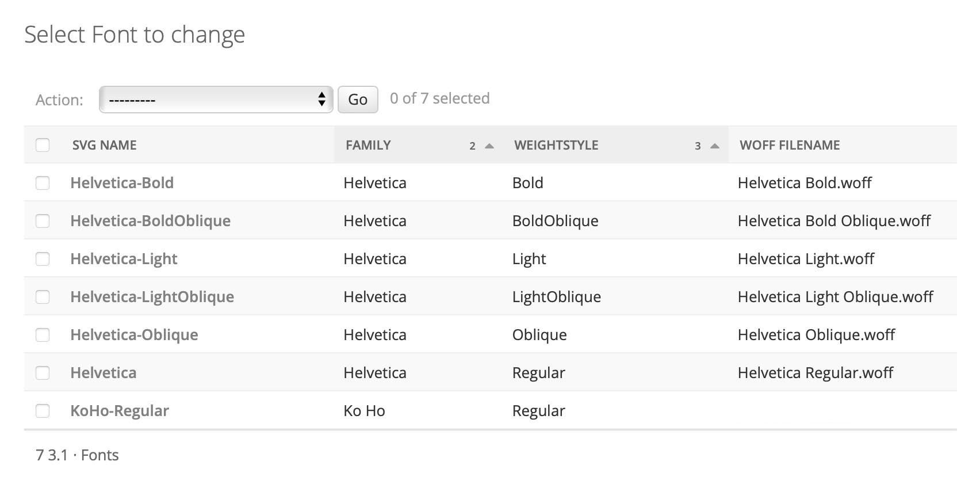Viewport: 980px width, 488px height.
Task: Open the Helvetica-BoldOblique font entry
Action: (x=150, y=221)
